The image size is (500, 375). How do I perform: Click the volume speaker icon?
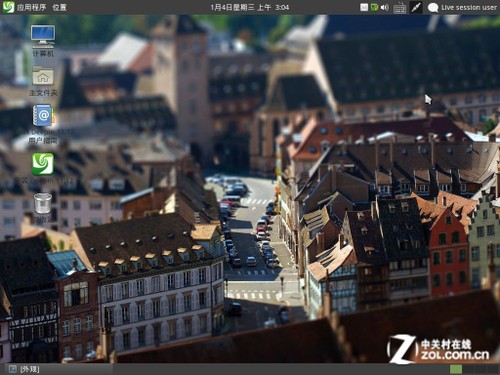(x=385, y=7)
